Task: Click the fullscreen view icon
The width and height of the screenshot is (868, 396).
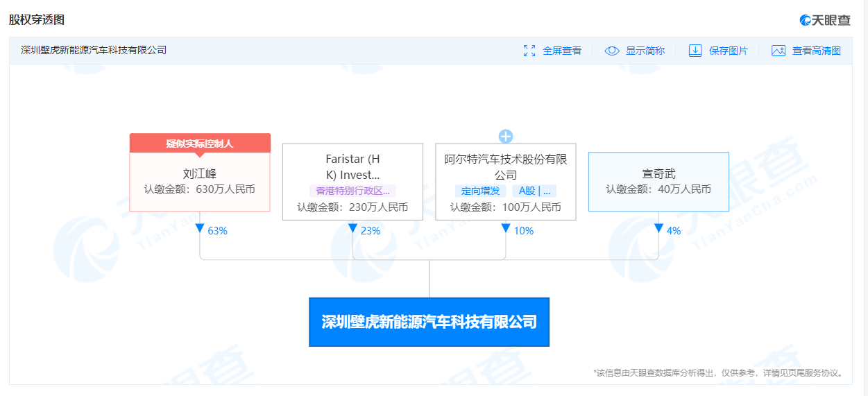Action: click(x=529, y=51)
